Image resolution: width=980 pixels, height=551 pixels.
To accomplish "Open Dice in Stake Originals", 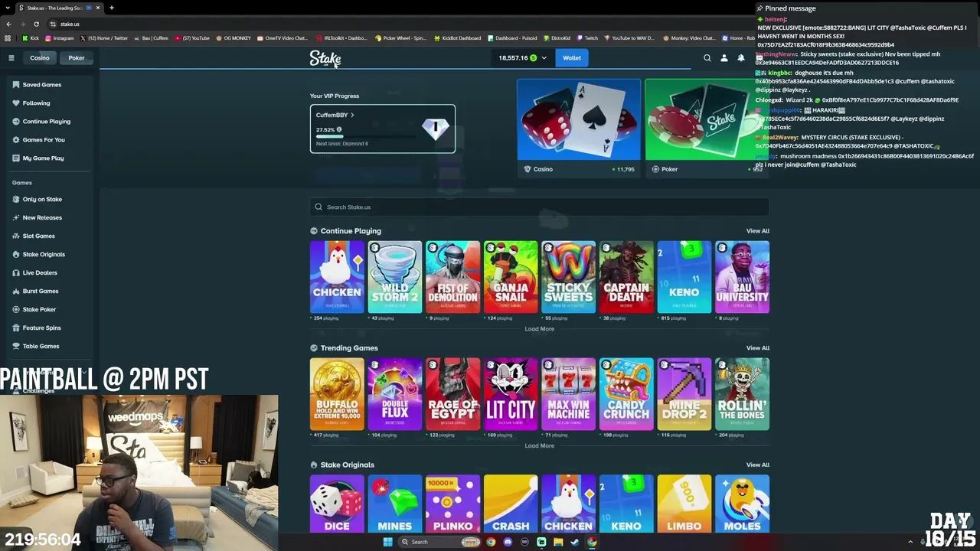I will point(337,504).
